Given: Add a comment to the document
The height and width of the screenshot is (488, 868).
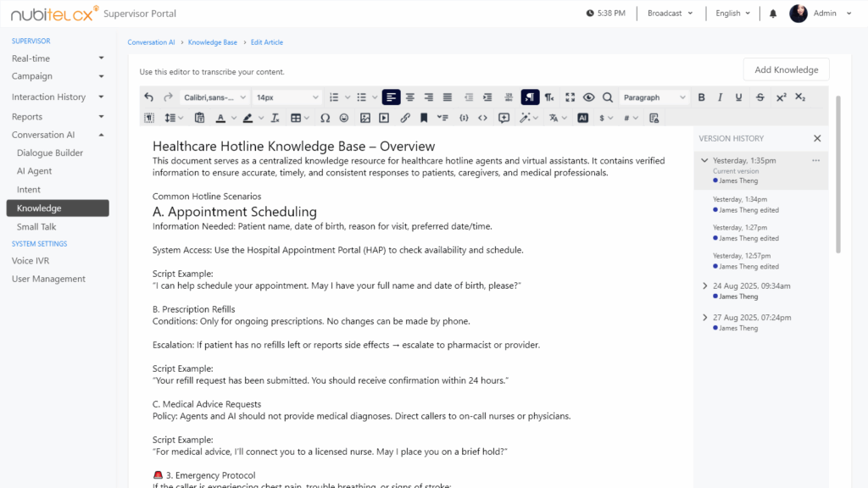Looking at the screenshot, I should (503, 117).
